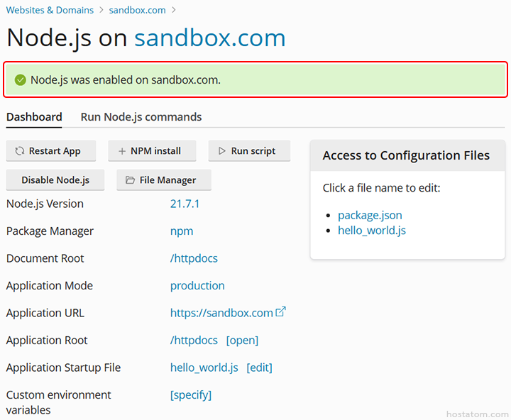
Task: Change package manager from npm
Action: coord(182,231)
